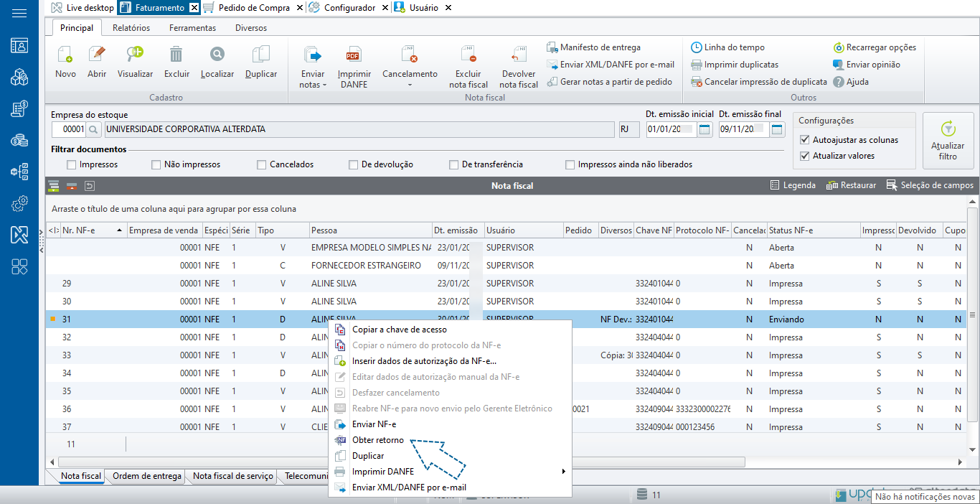The height and width of the screenshot is (504, 980).
Task: Uncheck Autoajustar as colunas
Action: click(804, 139)
